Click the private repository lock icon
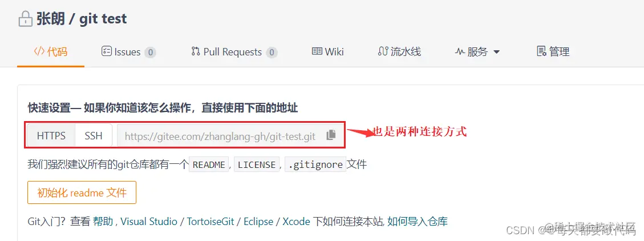The height and width of the screenshot is (241, 644). click(26, 19)
